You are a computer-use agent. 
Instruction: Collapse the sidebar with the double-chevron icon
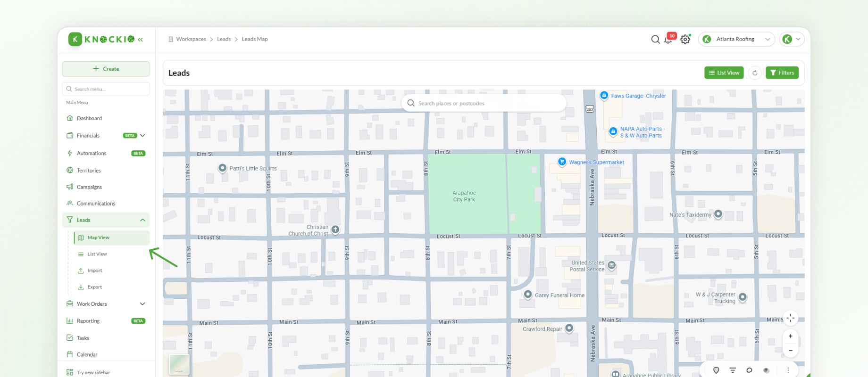pyautogui.click(x=141, y=40)
